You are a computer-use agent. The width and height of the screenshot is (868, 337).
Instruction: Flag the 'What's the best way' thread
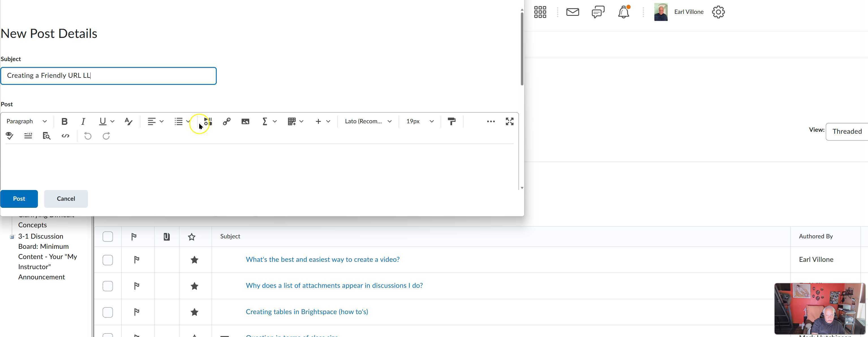pos(136,260)
